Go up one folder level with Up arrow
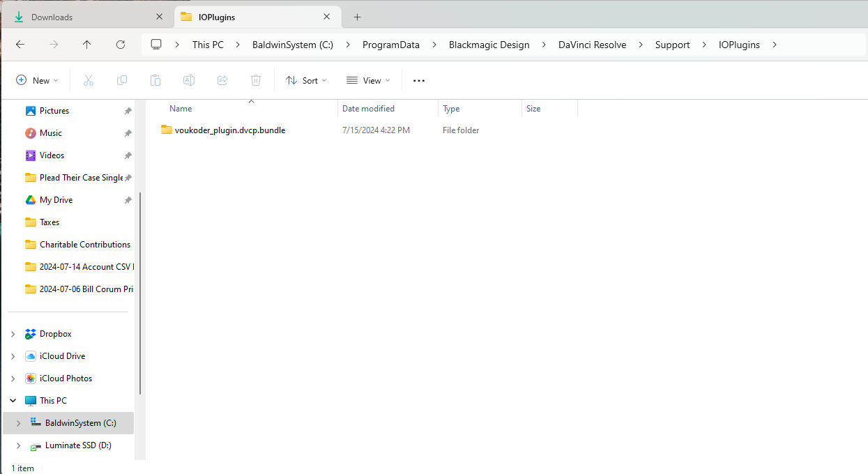 [x=86, y=45]
